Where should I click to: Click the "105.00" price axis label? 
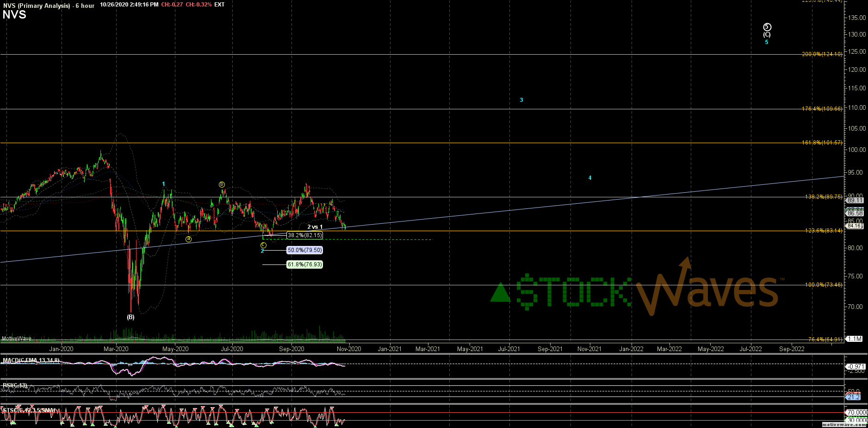[x=857, y=128]
